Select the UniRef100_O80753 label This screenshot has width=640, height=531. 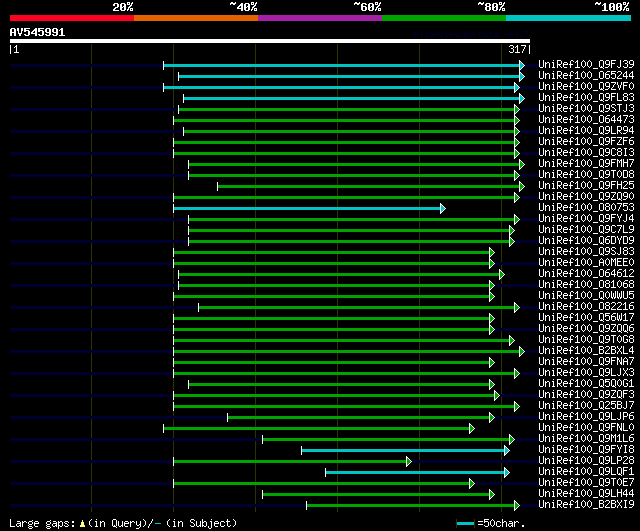click(586, 207)
